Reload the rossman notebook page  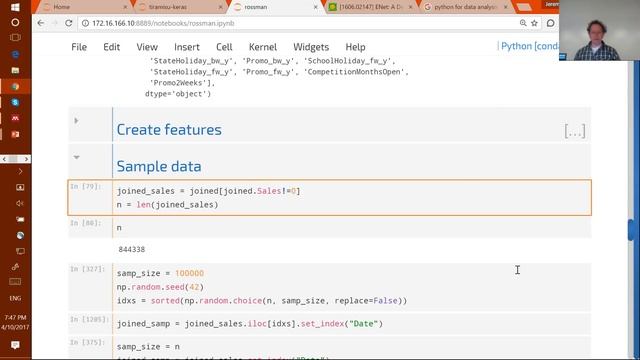tap(69, 23)
